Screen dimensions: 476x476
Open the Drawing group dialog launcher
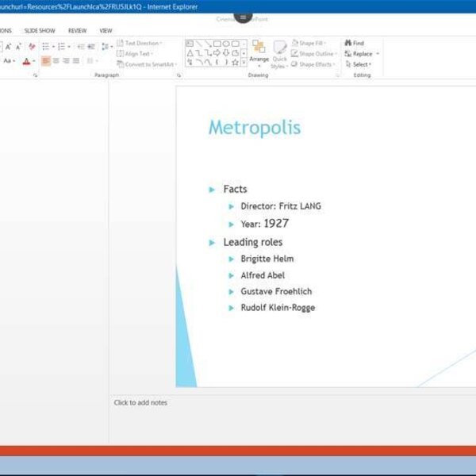[x=337, y=75]
